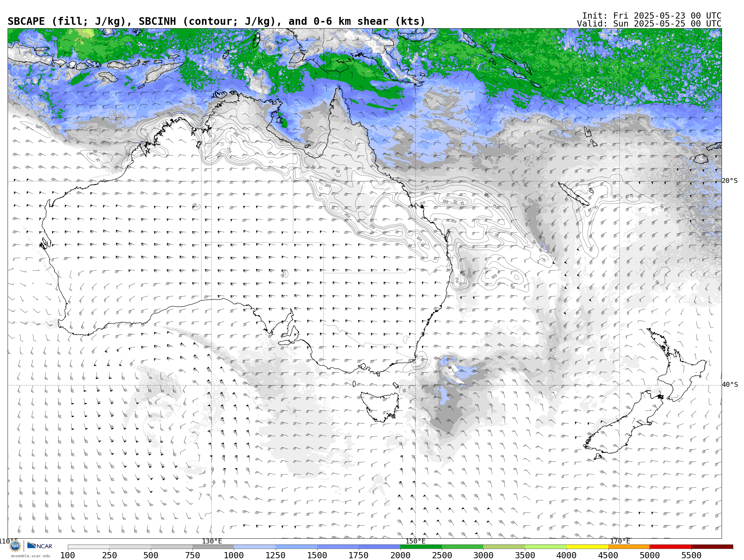Click the 100 color bar label
Screen dimensions: 744x560
(x=68, y=556)
